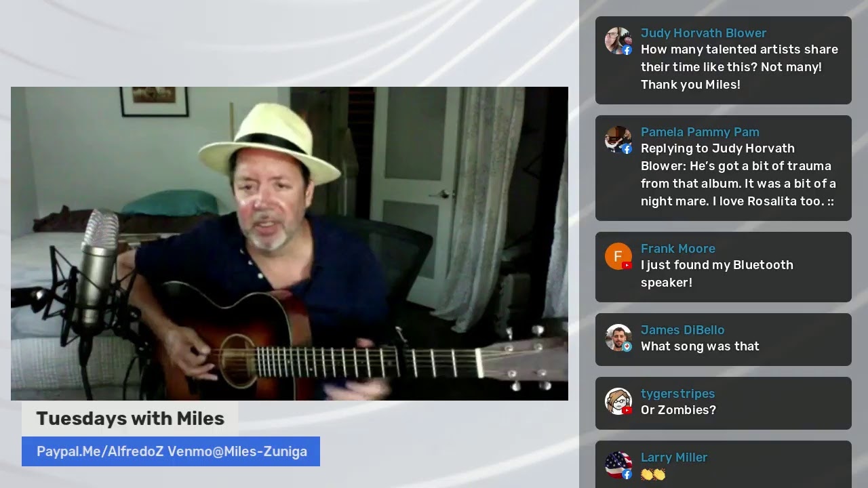
Task: Select the 'What song was that' comment
Action: point(700,346)
